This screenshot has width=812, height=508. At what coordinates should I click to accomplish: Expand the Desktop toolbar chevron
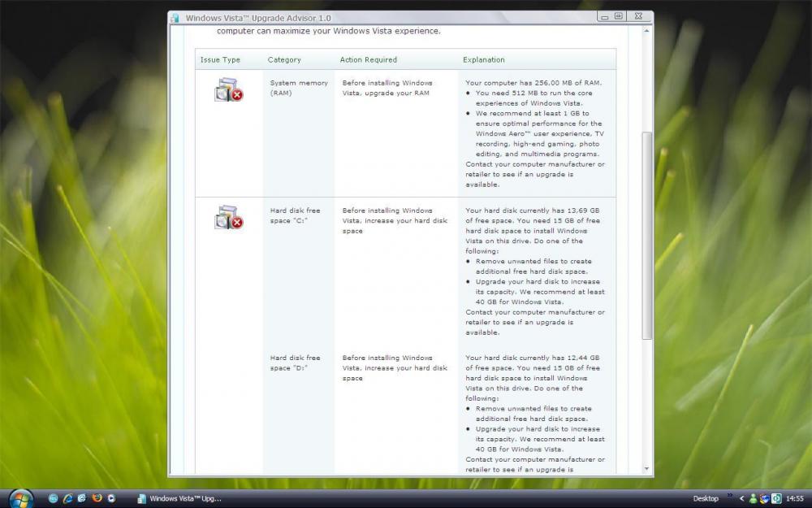pyautogui.click(x=730, y=496)
